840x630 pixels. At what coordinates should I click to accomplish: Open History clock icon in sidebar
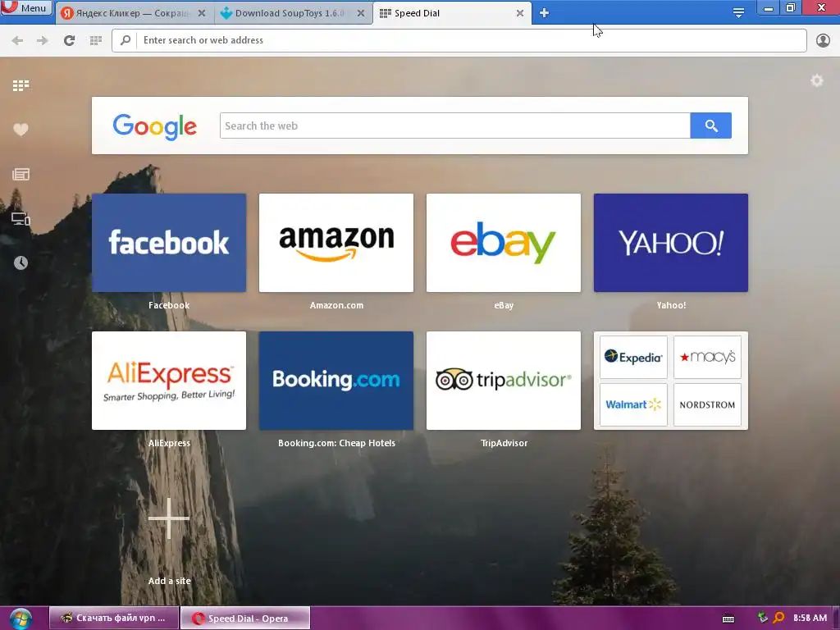tap(21, 262)
